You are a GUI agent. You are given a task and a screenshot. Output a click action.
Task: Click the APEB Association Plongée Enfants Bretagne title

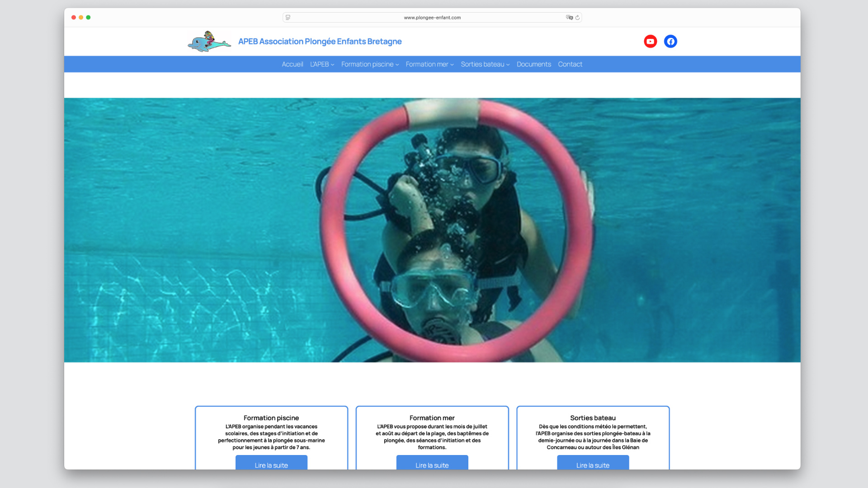[x=320, y=42]
